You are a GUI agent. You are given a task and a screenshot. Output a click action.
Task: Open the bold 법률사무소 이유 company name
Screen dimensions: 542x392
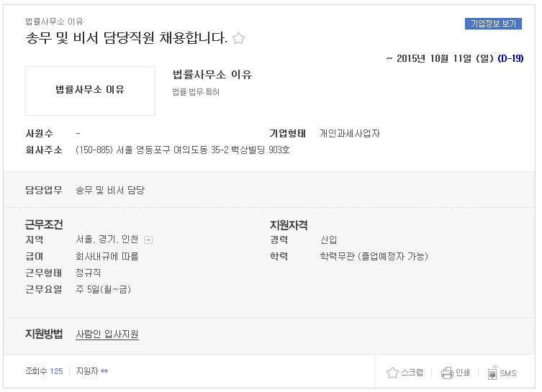click(212, 74)
